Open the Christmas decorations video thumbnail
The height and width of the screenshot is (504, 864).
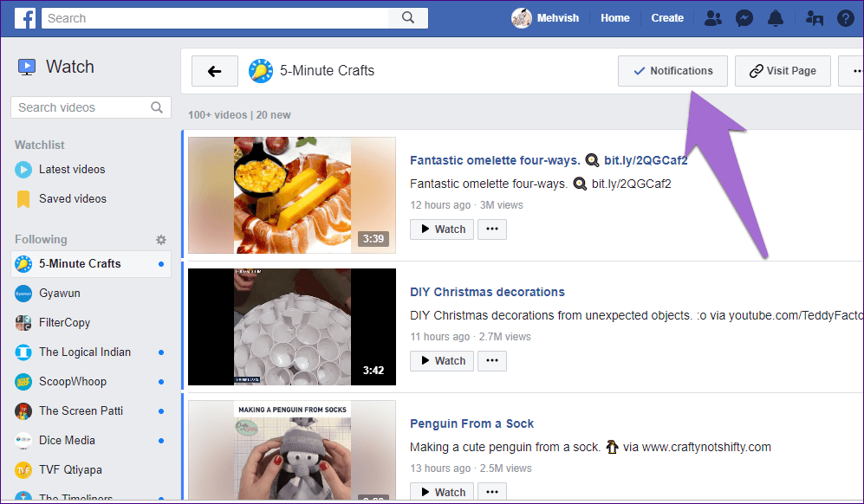[292, 326]
